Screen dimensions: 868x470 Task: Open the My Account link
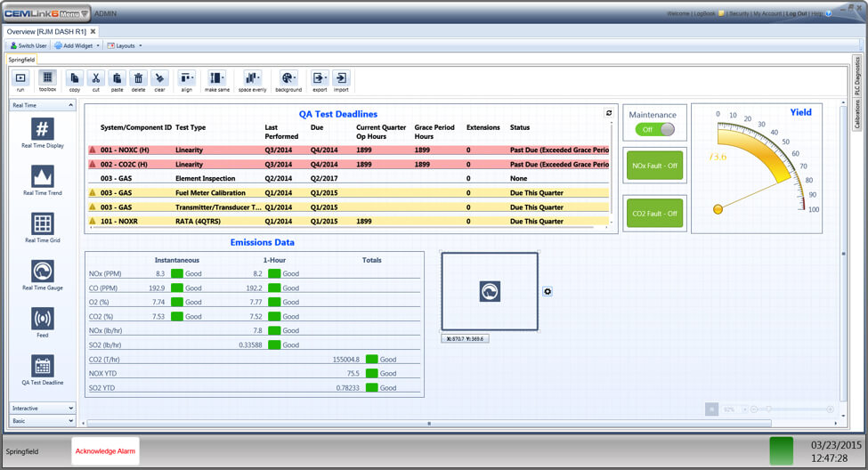coord(767,13)
